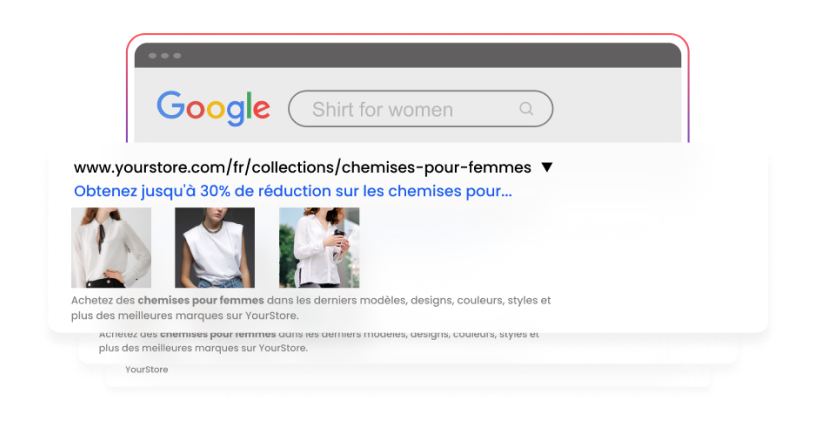Select second card's 'plus des meilleures marques' line
The image size is (816, 435).
point(203,348)
